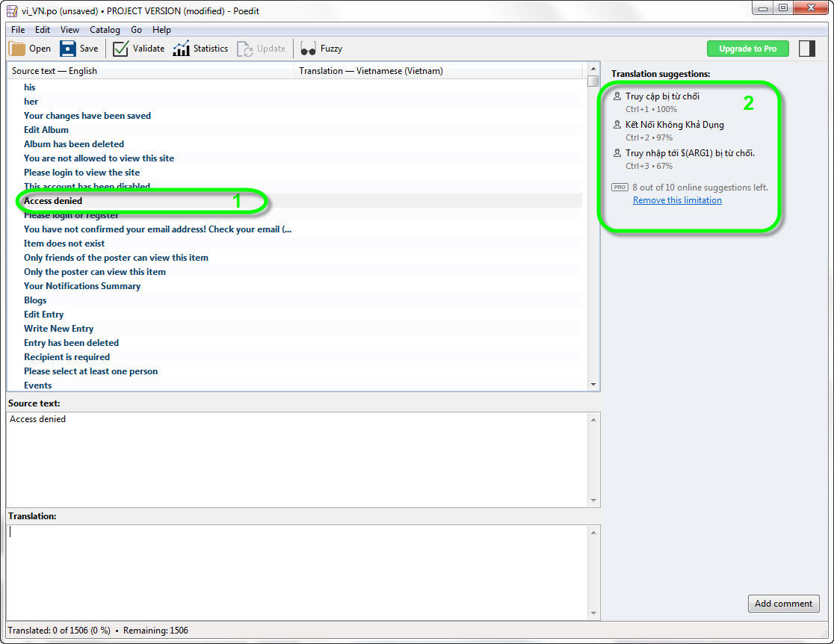Open the File menu
The height and width of the screenshot is (644, 834).
pyautogui.click(x=18, y=30)
